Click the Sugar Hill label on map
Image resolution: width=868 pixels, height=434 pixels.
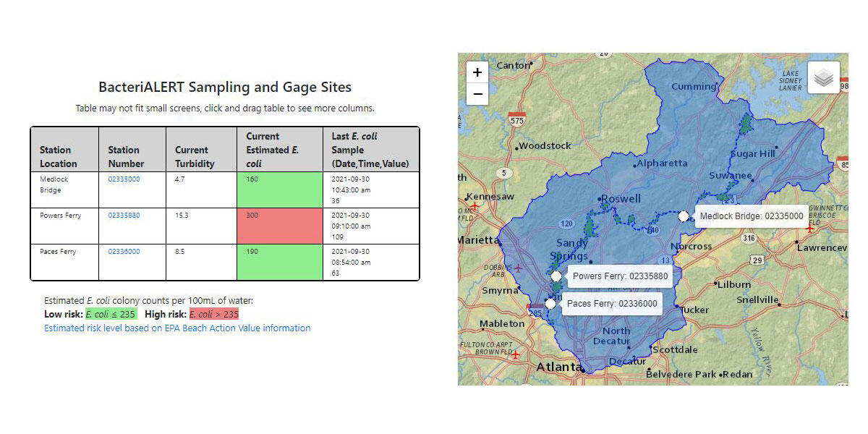coord(752,153)
